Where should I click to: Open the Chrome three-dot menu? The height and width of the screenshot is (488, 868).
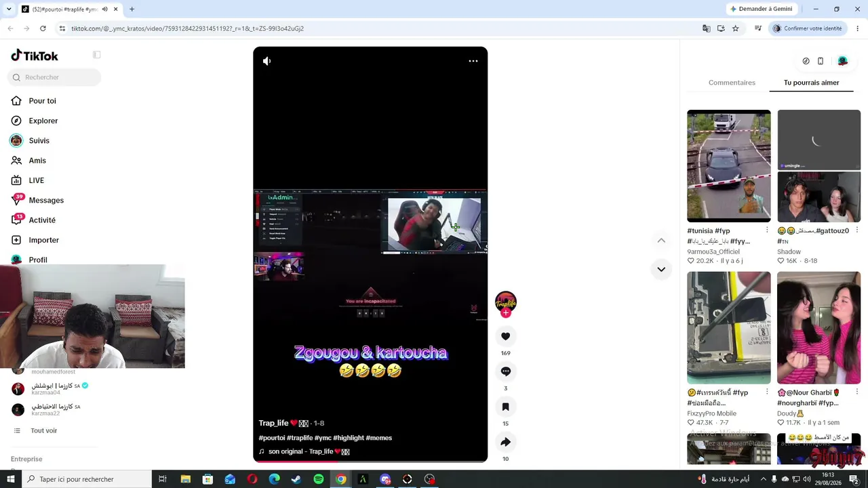tap(858, 28)
